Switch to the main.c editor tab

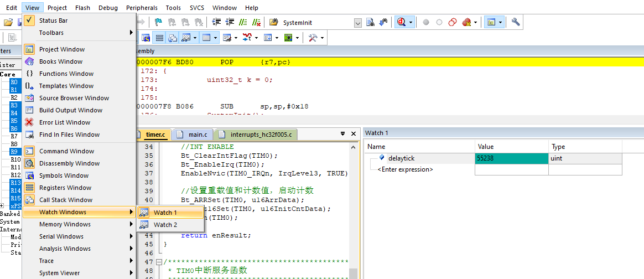(193, 135)
